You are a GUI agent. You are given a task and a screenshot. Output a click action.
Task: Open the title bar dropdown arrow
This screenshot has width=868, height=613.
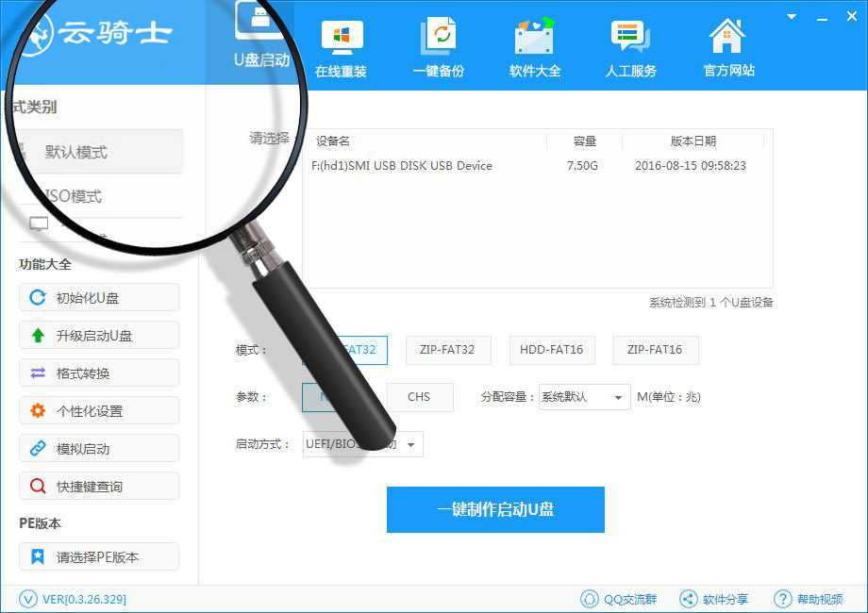[791, 16]
